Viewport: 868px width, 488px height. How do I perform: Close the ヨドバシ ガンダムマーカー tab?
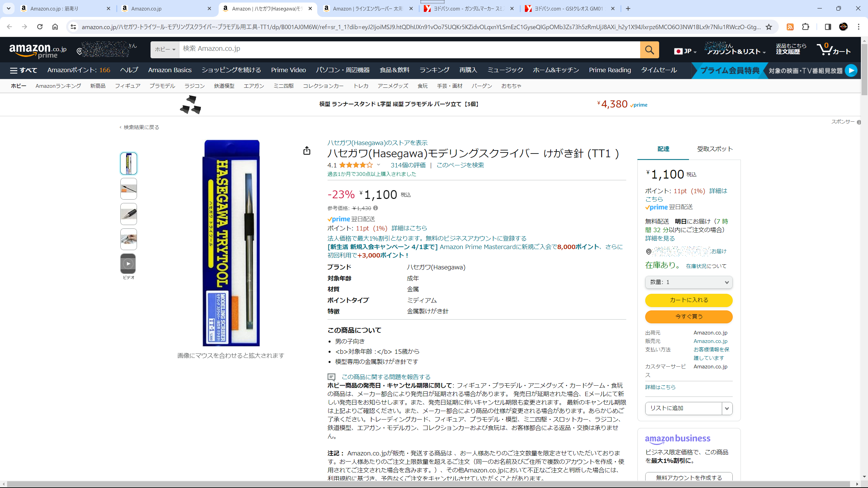tap(512, 8)
